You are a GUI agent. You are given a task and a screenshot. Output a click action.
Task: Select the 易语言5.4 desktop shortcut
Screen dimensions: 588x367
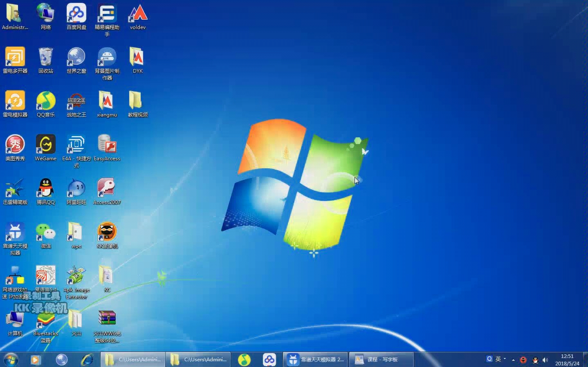[x=46, y=279]
